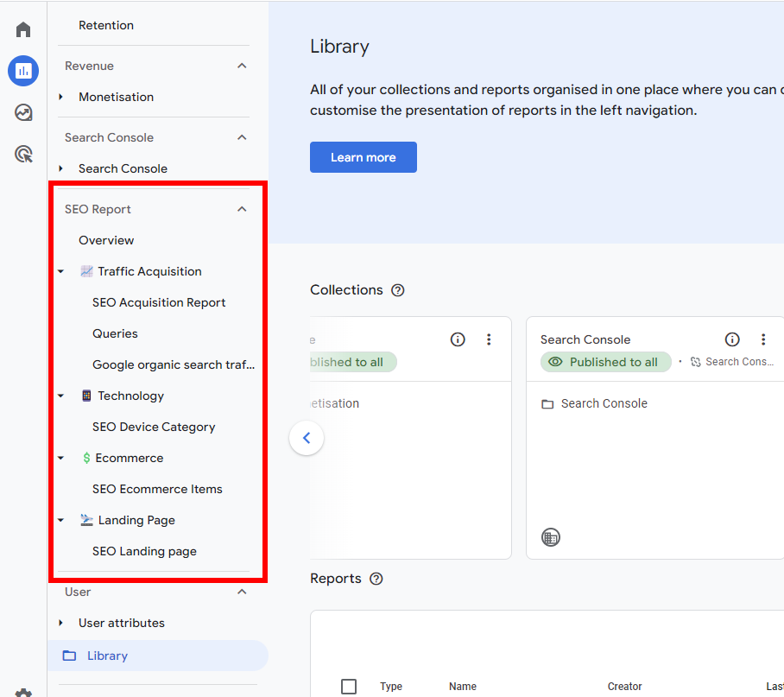Screen dimensions: 784x697
Task: Open Library in the navigation
Action: (107, 656)
